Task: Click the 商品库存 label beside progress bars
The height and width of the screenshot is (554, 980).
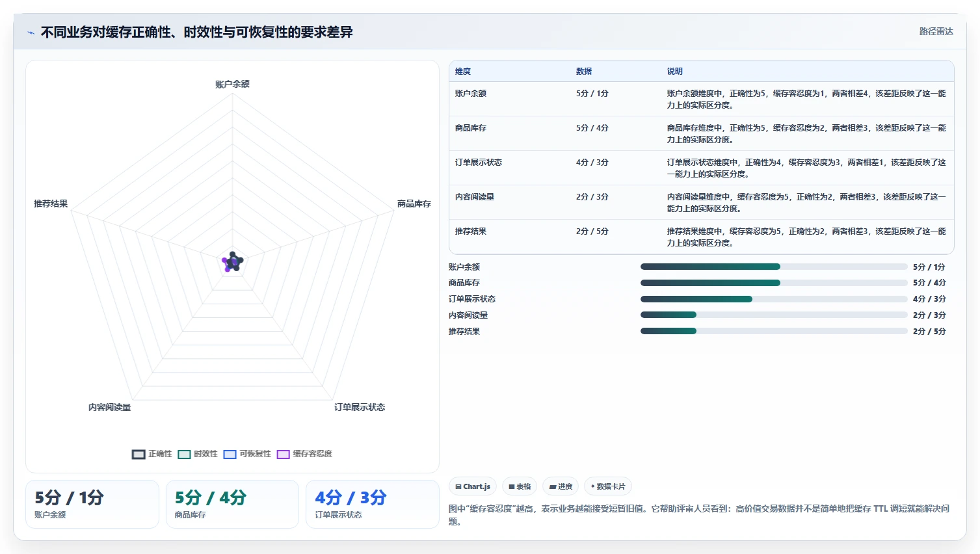Action: coord(464,283)
